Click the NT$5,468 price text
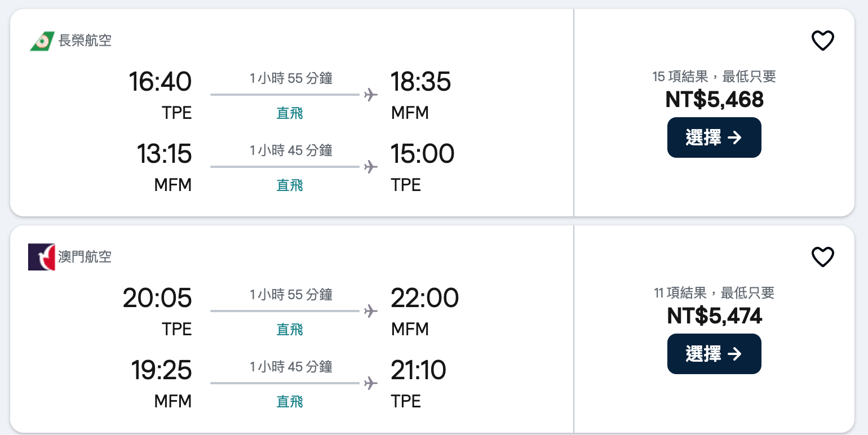 pos(714,100)
